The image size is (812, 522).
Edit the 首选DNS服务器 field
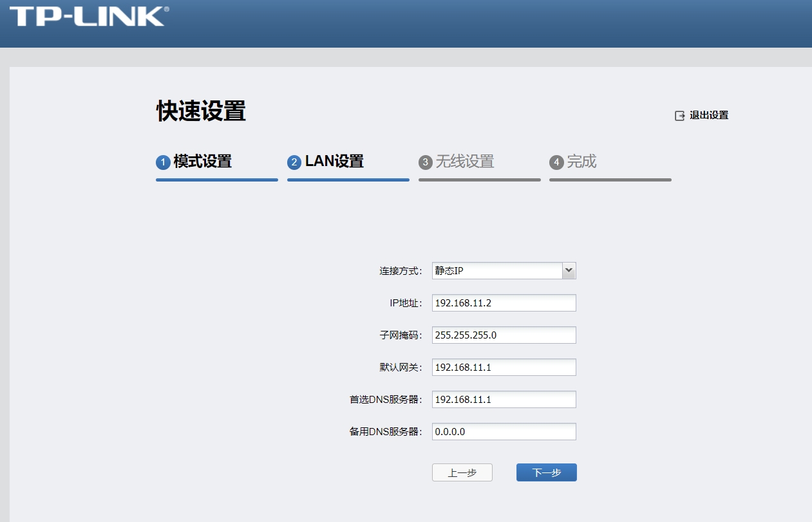[504, 400]
